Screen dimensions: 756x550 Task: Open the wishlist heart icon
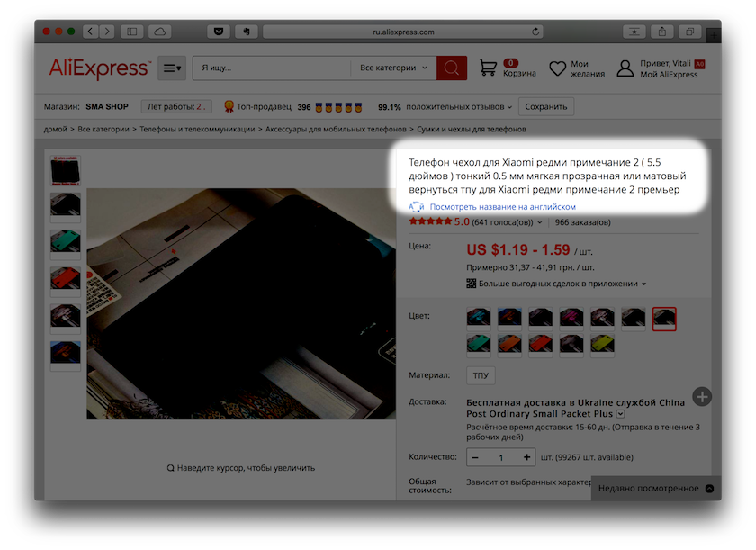[558, 68]
